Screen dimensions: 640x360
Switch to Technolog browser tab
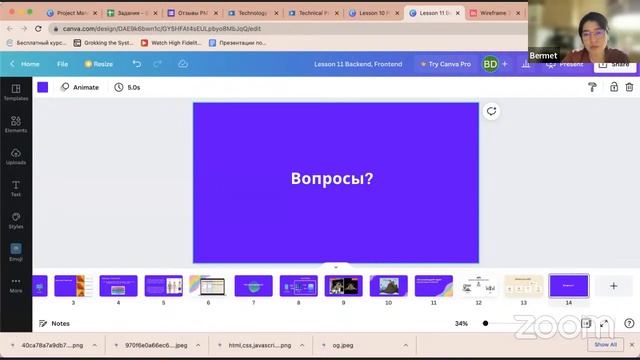coord(253,13)
